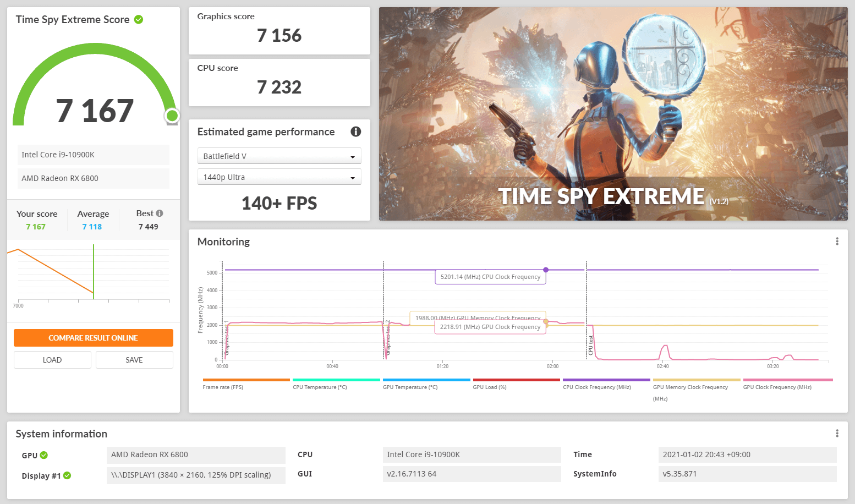Click the DISPLAY1 resolution value field

click(x=196, y=475)
